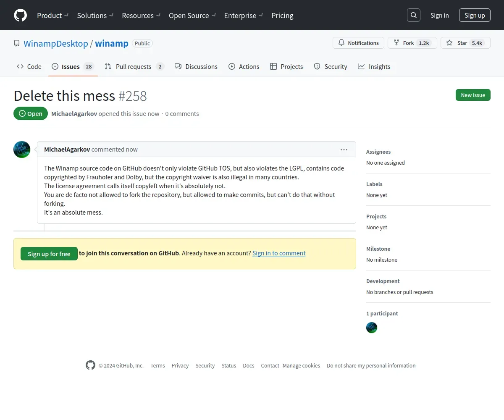The height and width of the screenshot is (420, 504).
Task: Open the Pricing page
Action: click(x=282, y=16)
